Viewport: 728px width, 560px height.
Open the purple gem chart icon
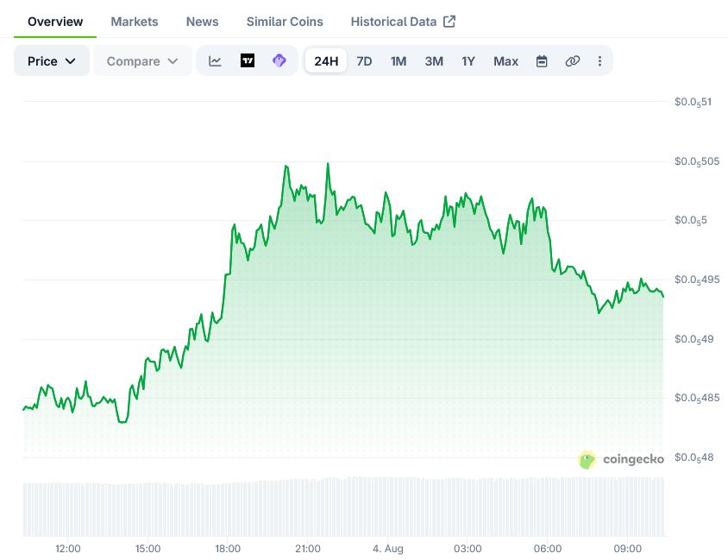point(279,60)
